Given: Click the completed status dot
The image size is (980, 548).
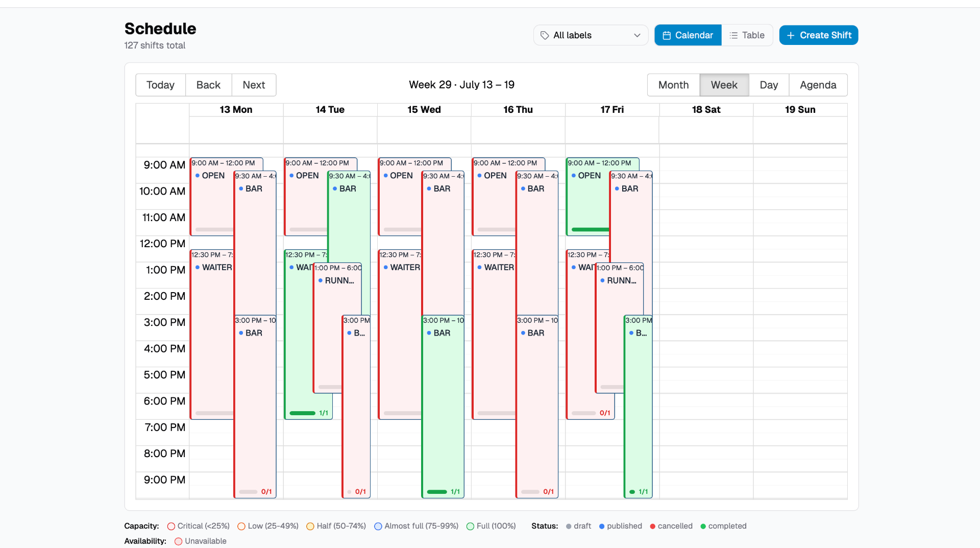Looking at the screenshot, I should pos(703,526).
